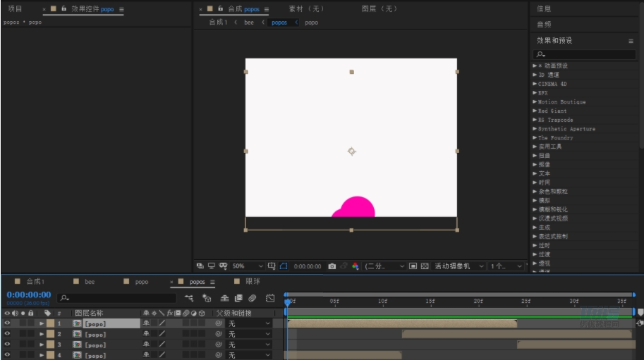
Task: Open the popos composition panel menu icon
Action: (267, 9)
